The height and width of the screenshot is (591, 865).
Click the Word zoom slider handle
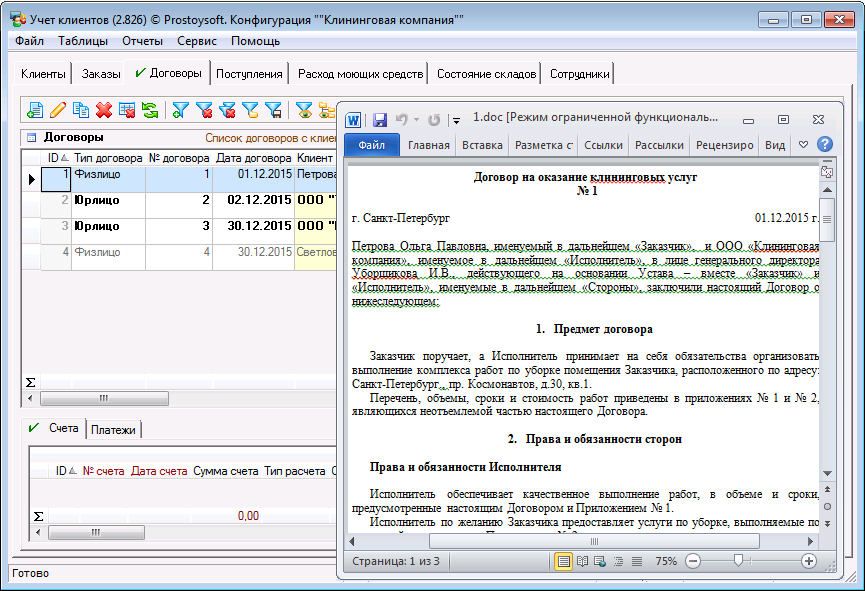(x=738, y=561)
